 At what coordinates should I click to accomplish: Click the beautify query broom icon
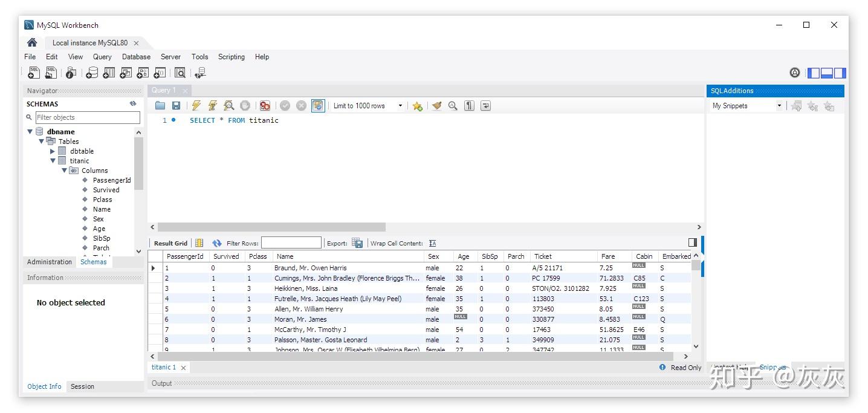point(436,106)
